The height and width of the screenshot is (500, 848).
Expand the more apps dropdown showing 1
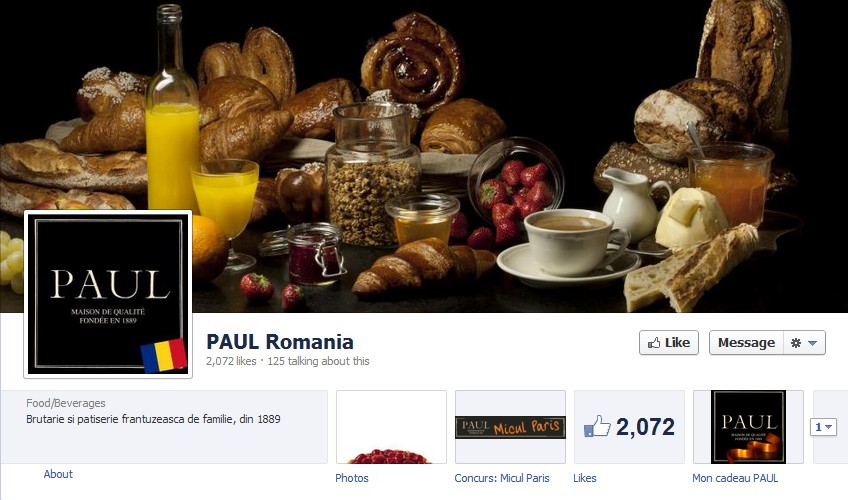pyautogui.click(x=823, y=427)
